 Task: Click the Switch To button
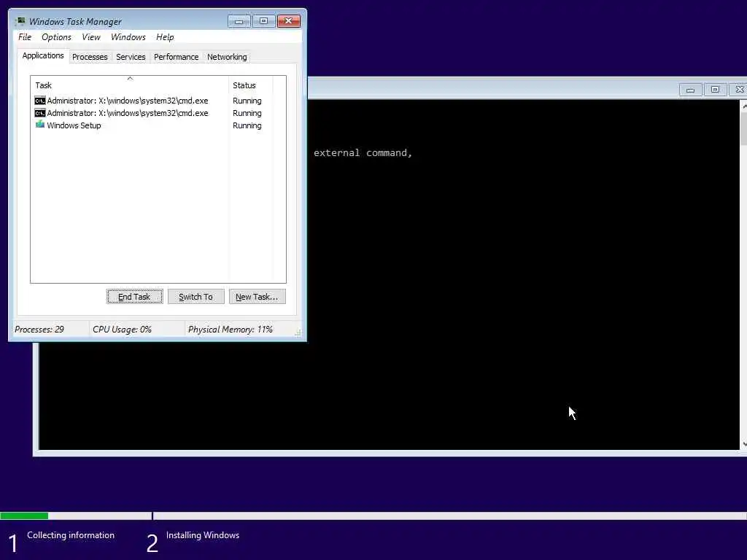click(x=196, y=297)
